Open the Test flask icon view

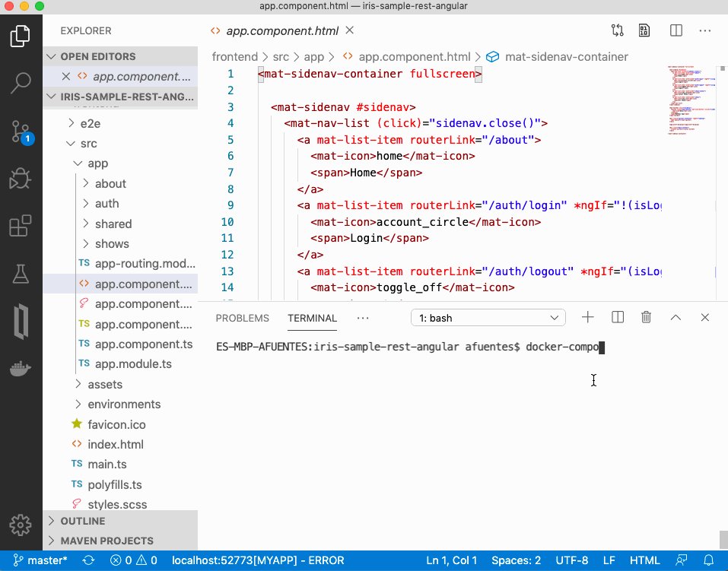pos(21,274)
